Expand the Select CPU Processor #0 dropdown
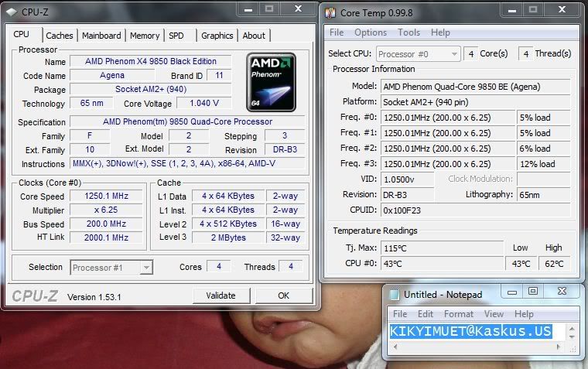Viewport: 588px width, 369px height. [454, 54]
